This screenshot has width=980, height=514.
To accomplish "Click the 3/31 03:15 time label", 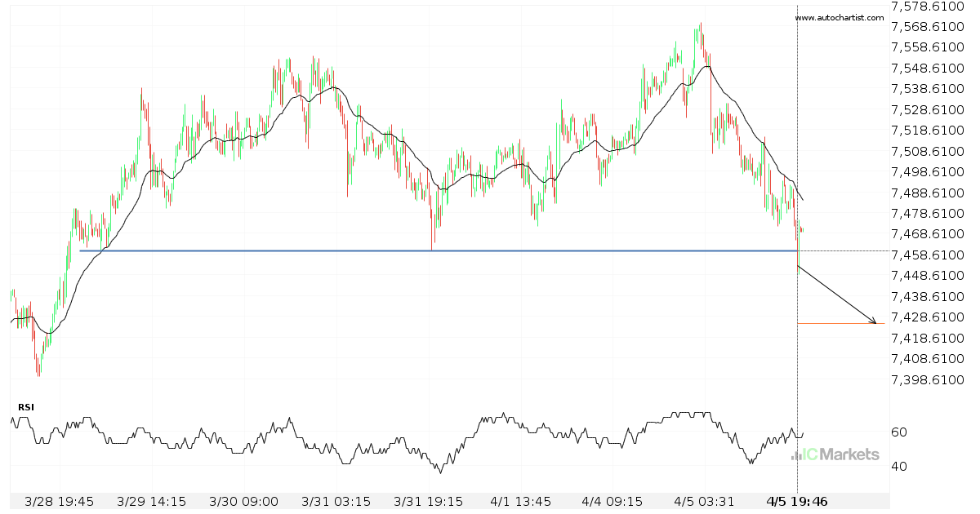I will [336, 501].
